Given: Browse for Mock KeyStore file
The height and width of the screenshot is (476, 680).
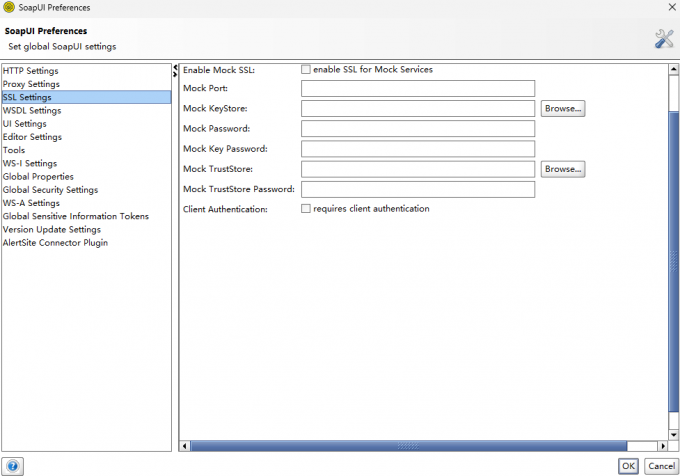Looking at the screenshot, I should (x=563, y=108).
